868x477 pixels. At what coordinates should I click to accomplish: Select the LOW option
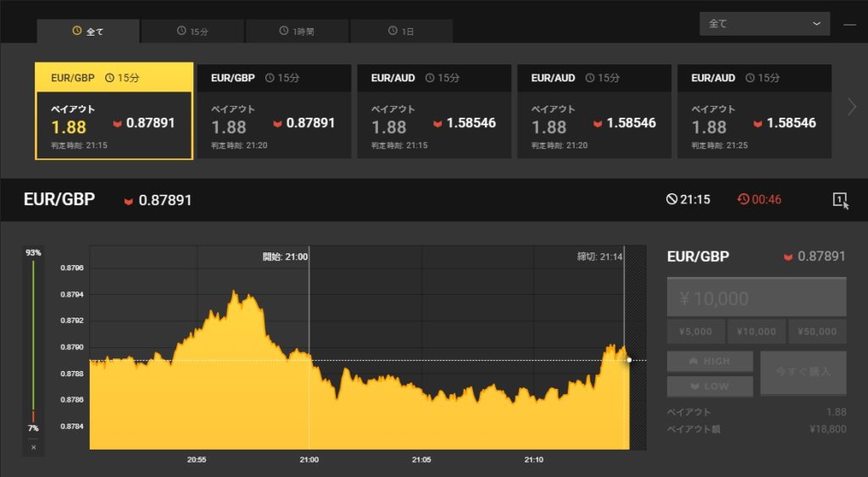[709, 386]
